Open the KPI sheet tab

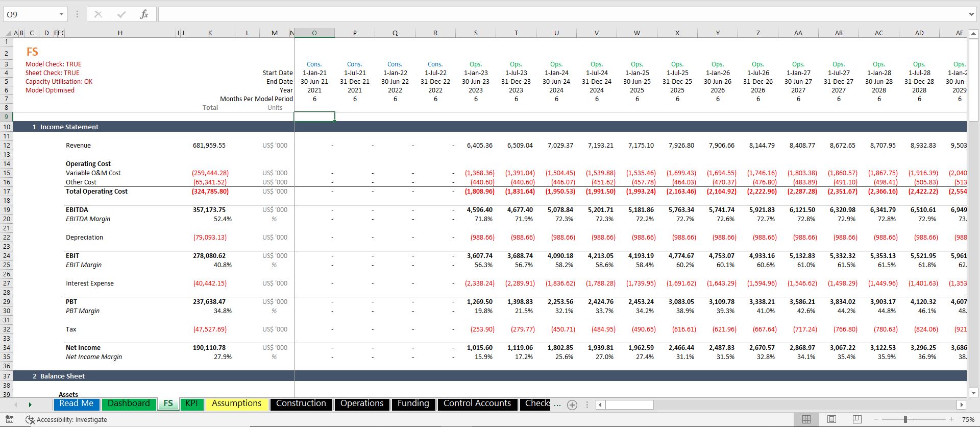[x=191, y=404]
